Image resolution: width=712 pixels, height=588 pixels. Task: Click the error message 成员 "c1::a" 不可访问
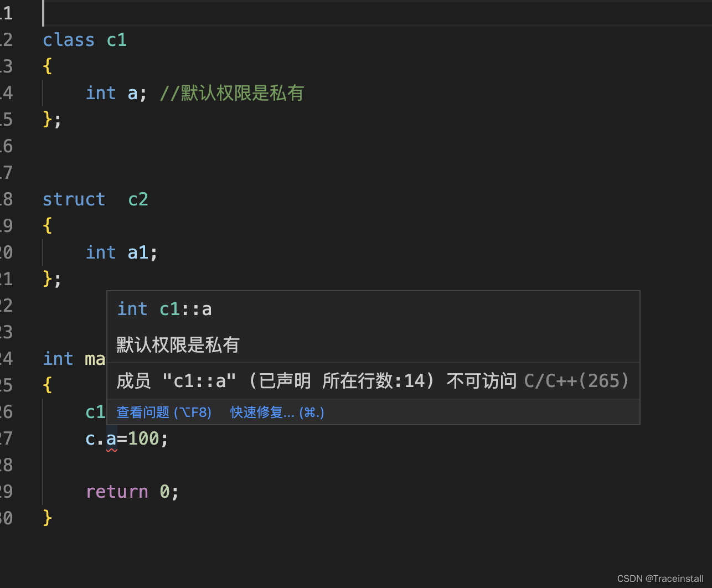coord(316,381)
